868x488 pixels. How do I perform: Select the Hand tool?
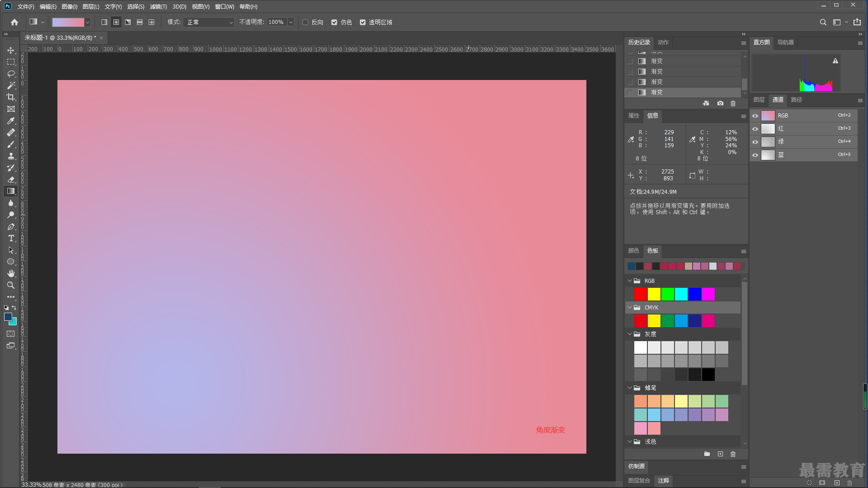tap(11, 273)
